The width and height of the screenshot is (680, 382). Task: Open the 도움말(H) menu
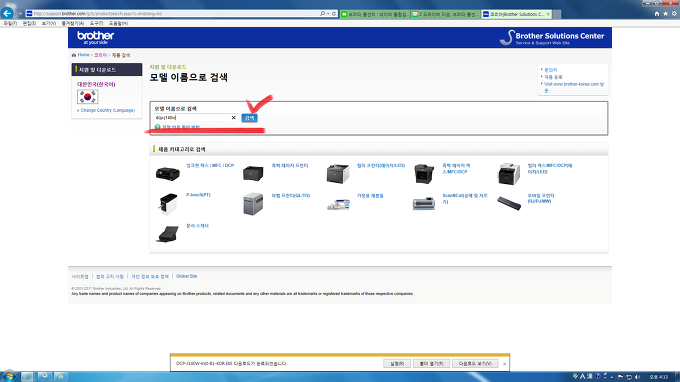(x=118, y=23)
